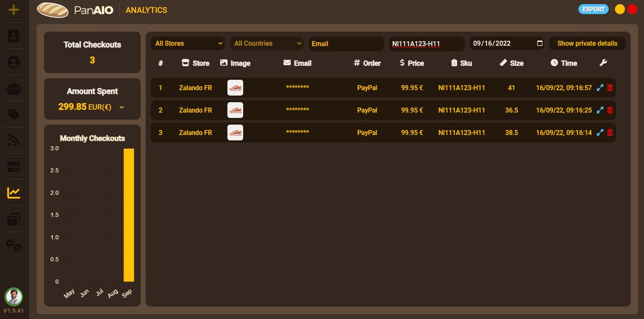Click the timestamp 16/09/22, 09:16:25
644x319 pixels.
(x=564, y=110)
